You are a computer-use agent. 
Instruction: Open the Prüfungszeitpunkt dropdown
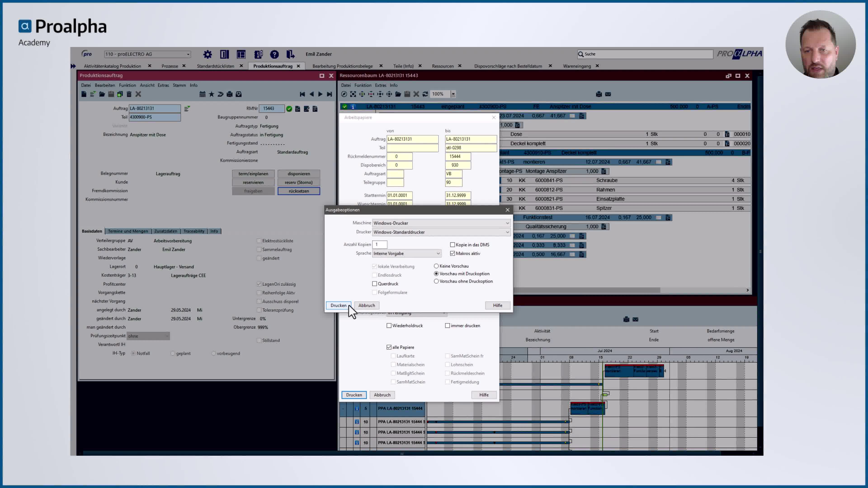tap(148, 336)
